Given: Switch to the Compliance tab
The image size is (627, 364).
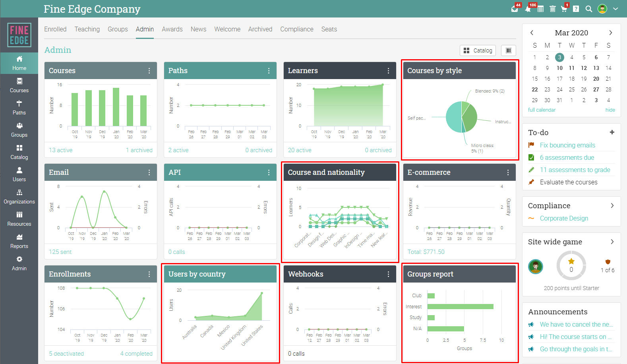Looking at the screenshot, I should (297, 29).
